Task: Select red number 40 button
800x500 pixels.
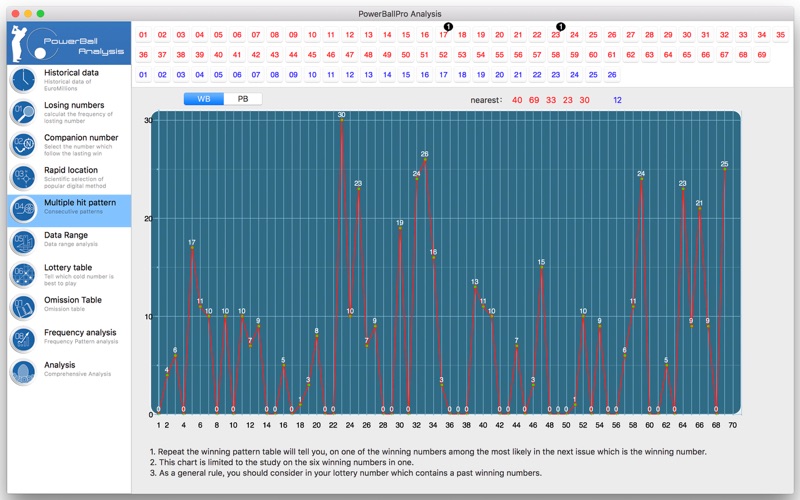Action: tap(218, 55)
